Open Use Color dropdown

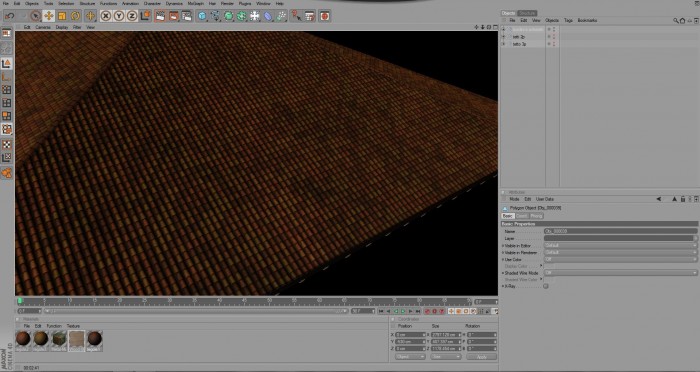tap(620, 259)
